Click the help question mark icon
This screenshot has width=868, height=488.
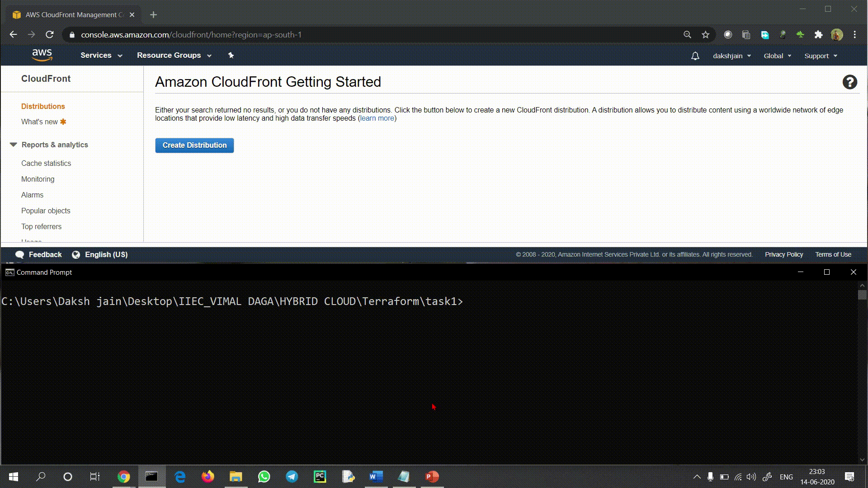point(849,82)
